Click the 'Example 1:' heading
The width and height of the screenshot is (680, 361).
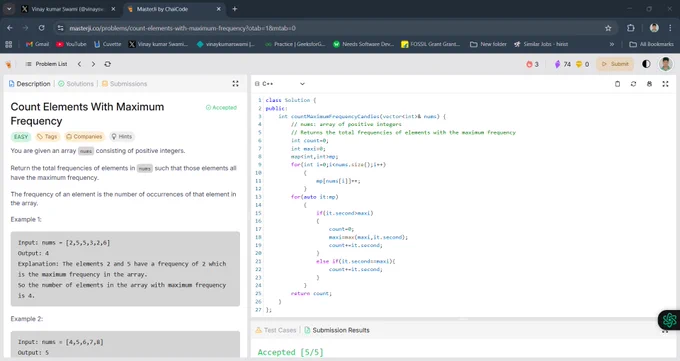tap(26, 220)
